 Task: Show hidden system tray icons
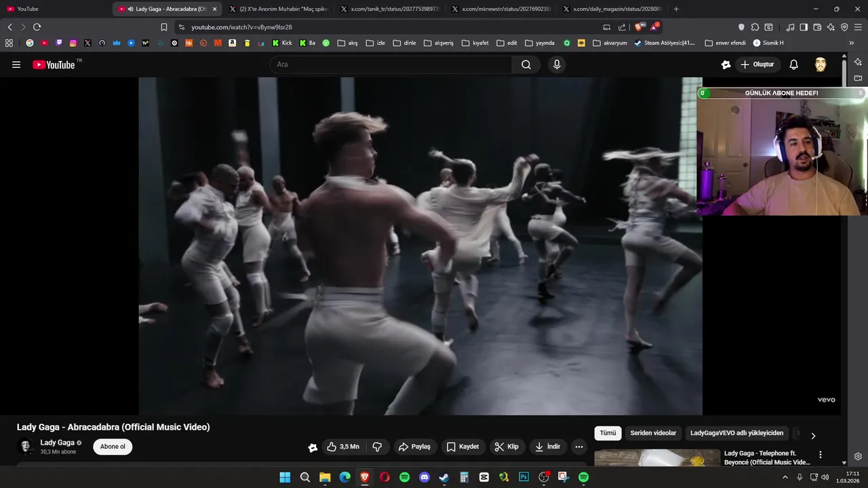785,477
